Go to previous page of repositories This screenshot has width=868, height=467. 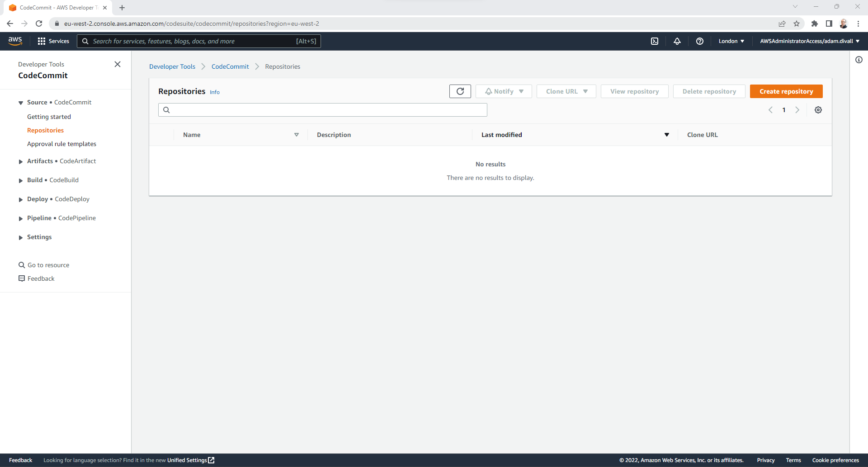771,110
